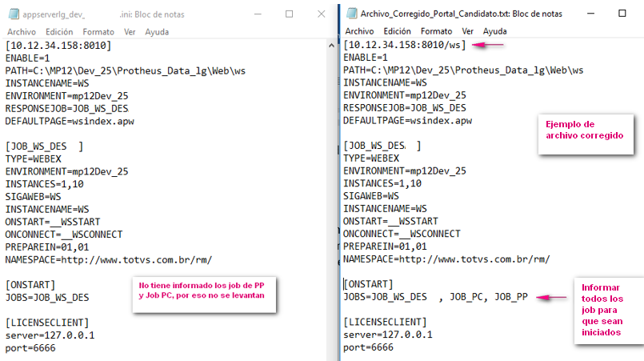Click 'NAMESPACE=http://www.totvs.com.br/rm/' in right window
The image size is (644, 361).
click(446, 259)
